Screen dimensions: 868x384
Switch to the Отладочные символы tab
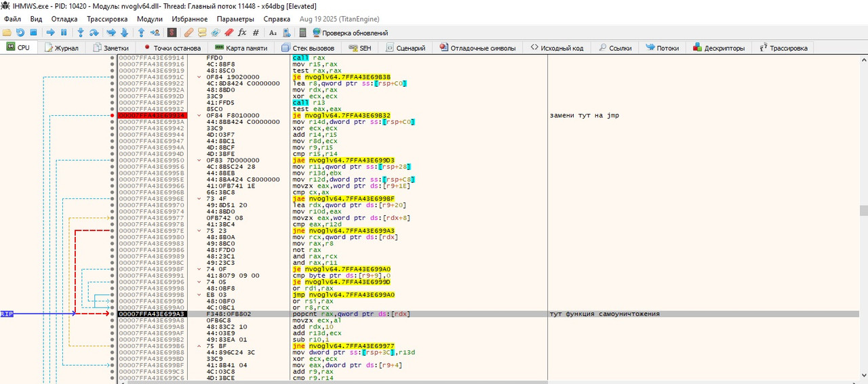(x=478, y=48)
